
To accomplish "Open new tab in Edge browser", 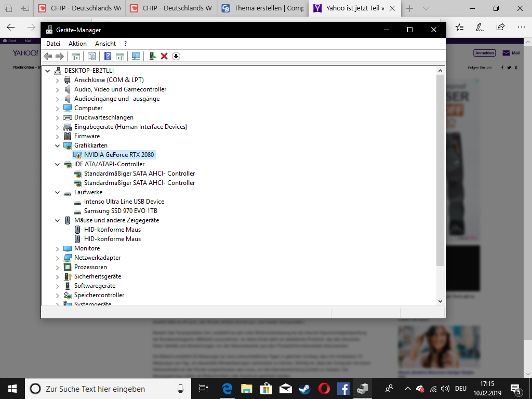I will point(409,8).
